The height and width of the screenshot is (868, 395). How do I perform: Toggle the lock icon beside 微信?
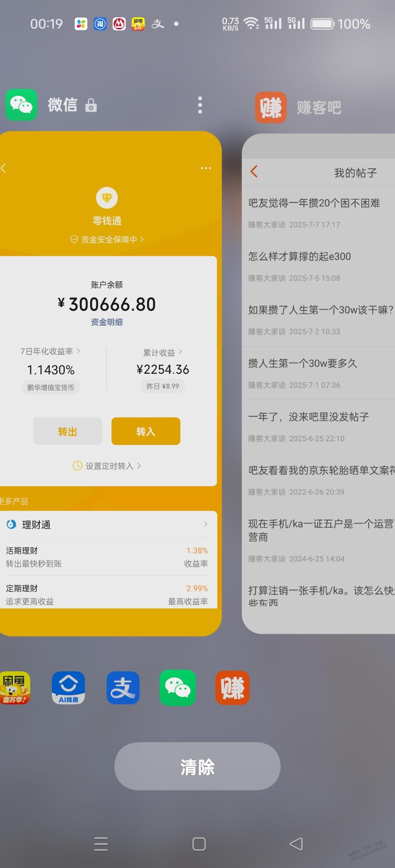pyautogui.click(x=91, y=105)
